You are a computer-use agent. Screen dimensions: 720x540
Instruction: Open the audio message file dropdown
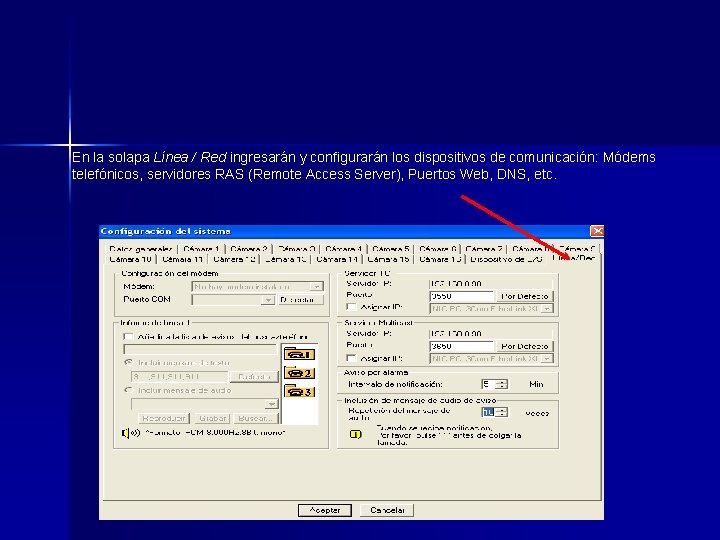pyautogui.click(x=272, y=404)
